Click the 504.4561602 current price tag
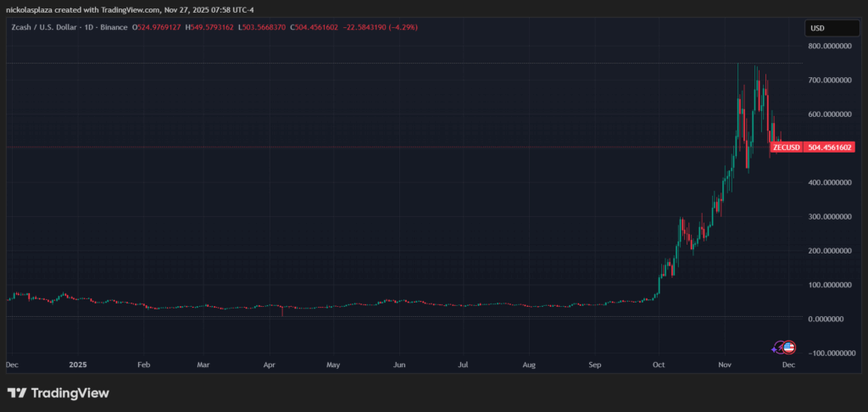Viewport: 868px width, 412px height. (x=830, y=148)
